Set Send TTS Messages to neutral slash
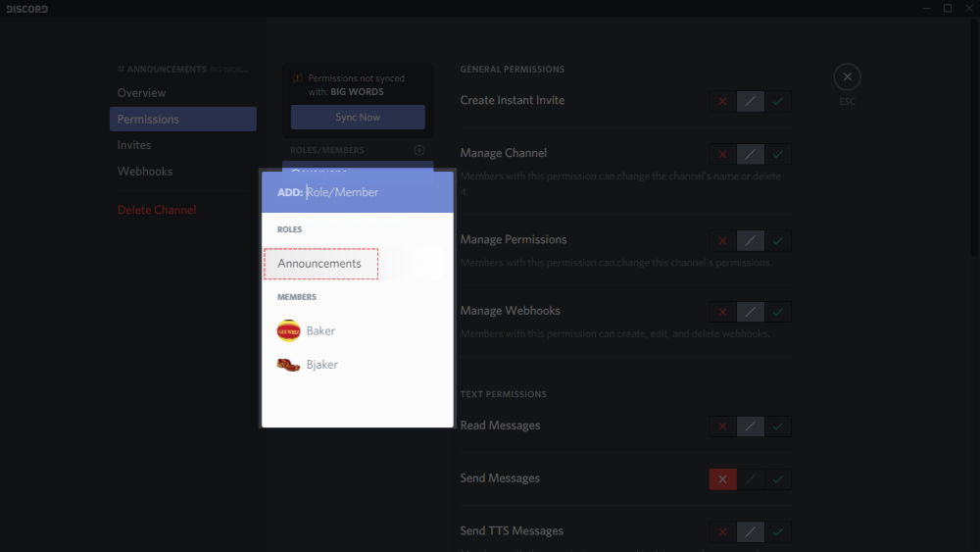The width and height of the screenshot is (980, 552). coord(750,532)
